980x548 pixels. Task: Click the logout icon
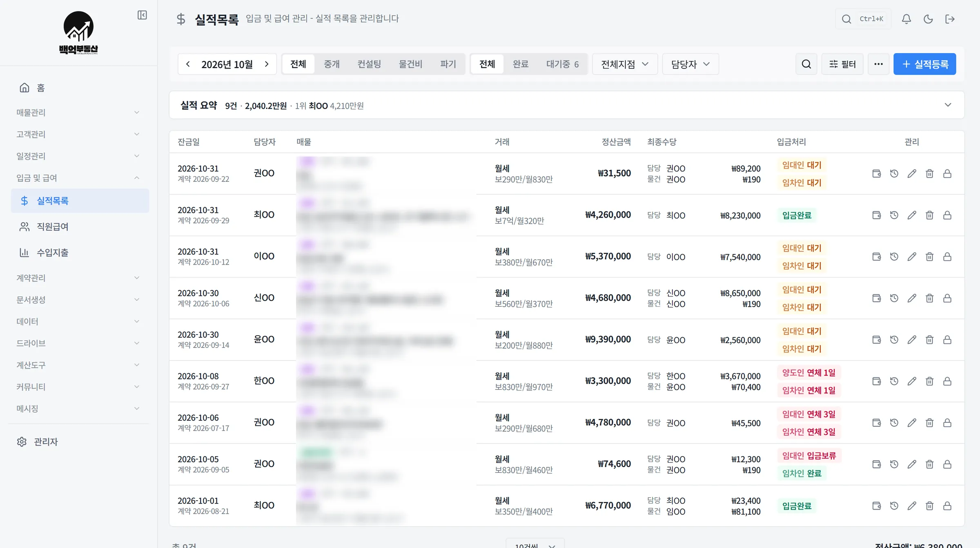[x=950, y=19]
